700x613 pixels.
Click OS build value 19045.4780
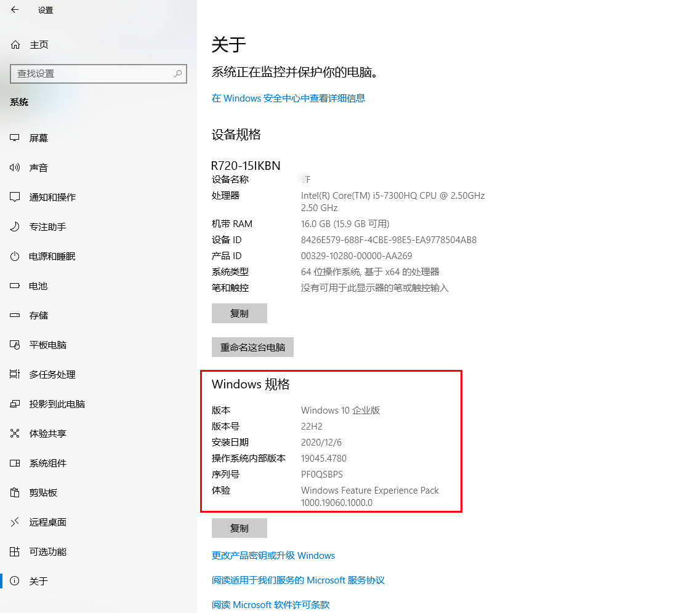tap(324, 458)
